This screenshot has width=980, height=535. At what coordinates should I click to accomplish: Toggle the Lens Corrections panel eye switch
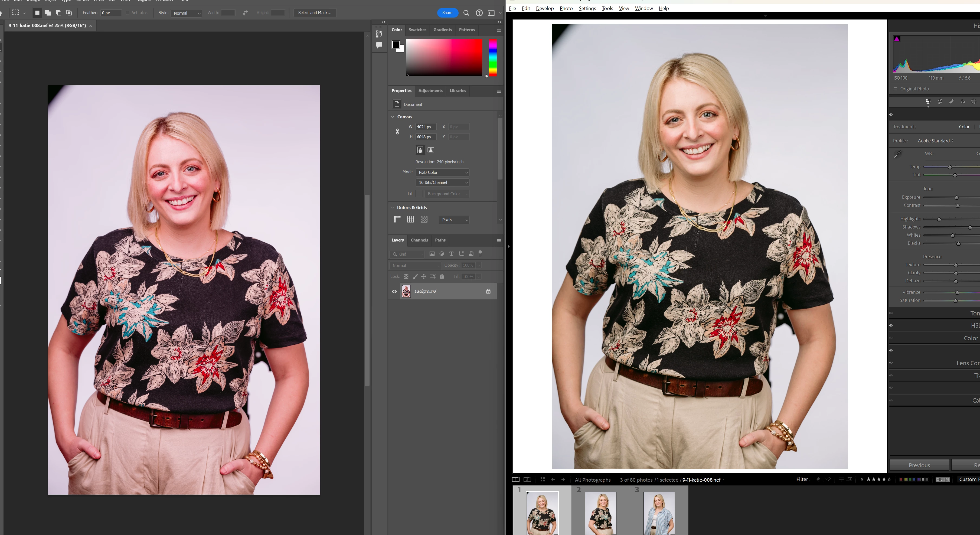tap(891, 363)
